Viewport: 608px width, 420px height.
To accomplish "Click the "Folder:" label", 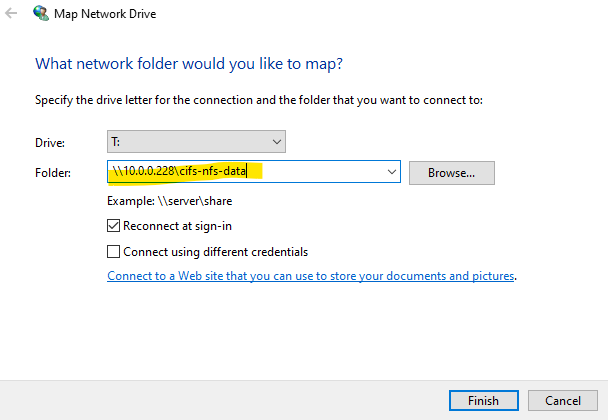I will (x=53, y=173).
